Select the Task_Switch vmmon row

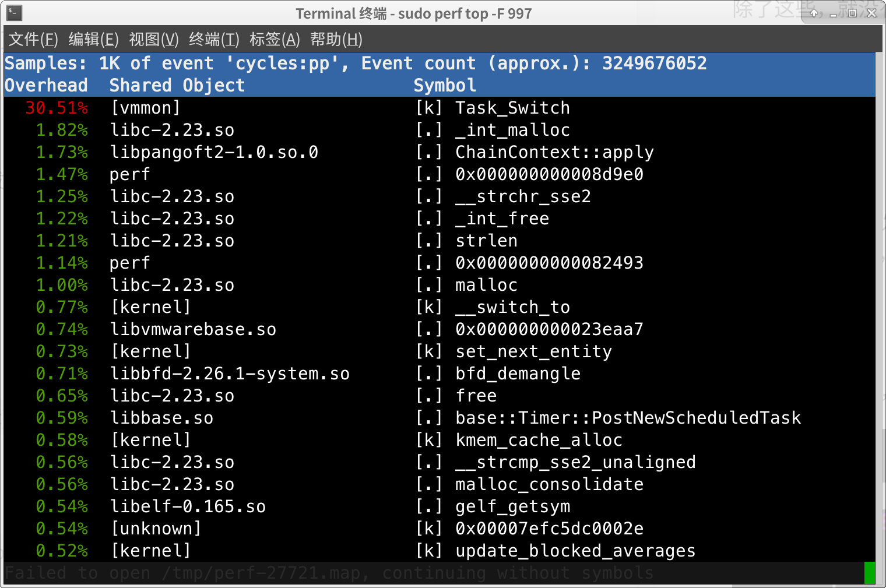tap(512, 107)
